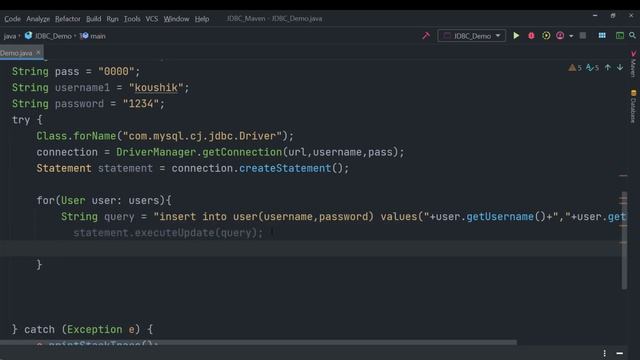Click the for(User user: users) loop line
Screen dimensions: 640x360
(x=104, y=200)
